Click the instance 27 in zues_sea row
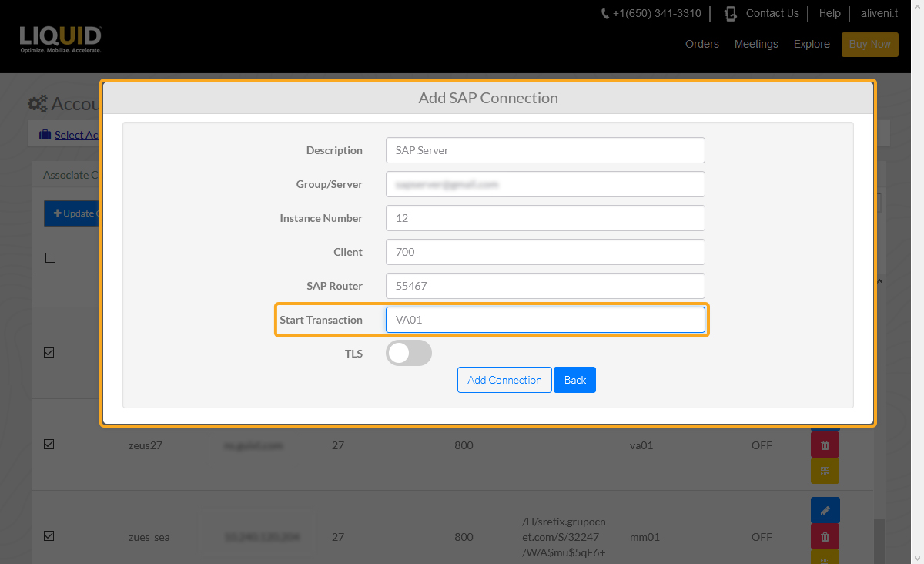The image size is (924, 564). pos(338,537)
